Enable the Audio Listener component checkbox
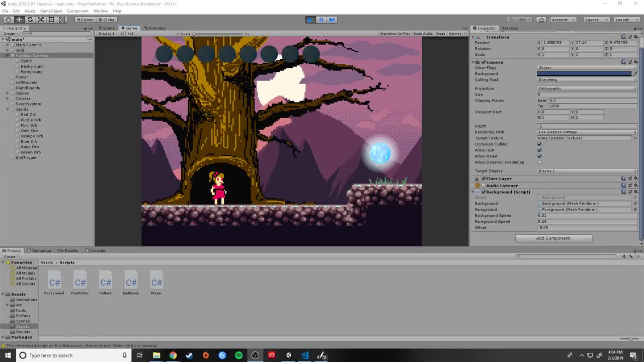This screenshot has height=362, width=644. click(484, 185)
